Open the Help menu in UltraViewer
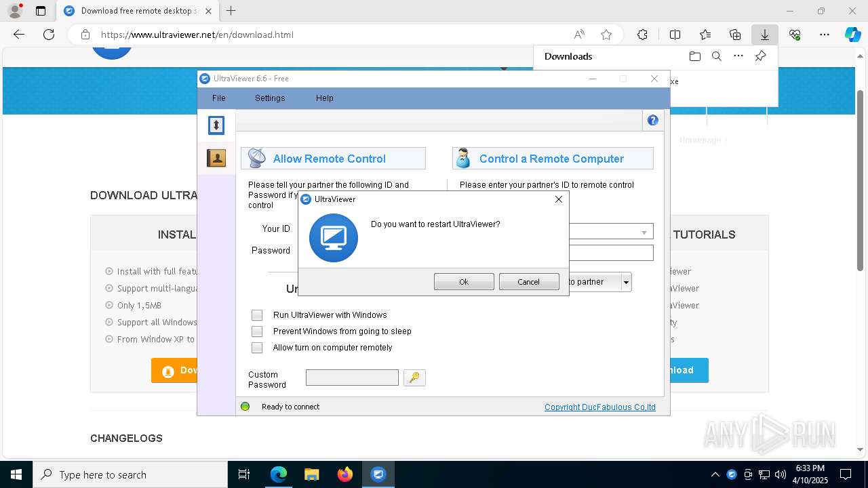 (x=324, y=98)
